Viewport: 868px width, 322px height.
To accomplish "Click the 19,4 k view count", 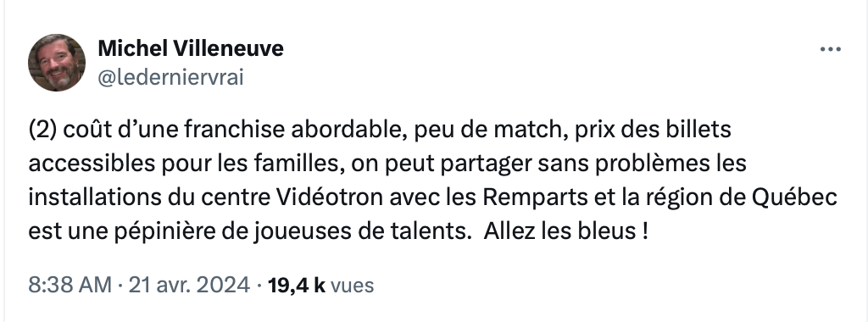I will pos(296,286).
